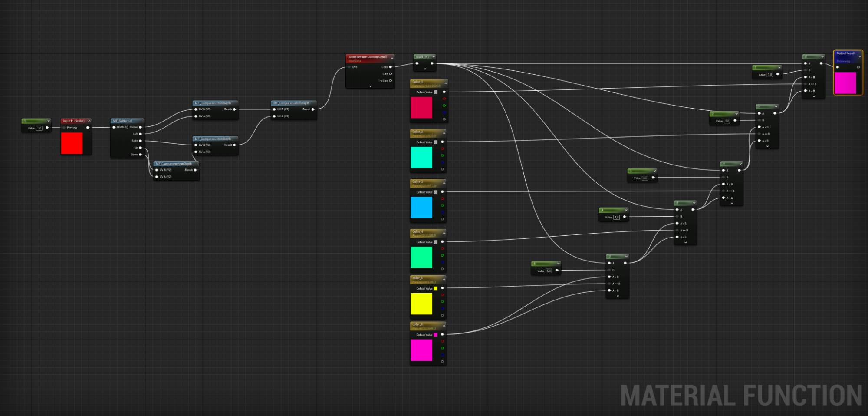Click the Width (S) input pin on MF_GetKernel
Image resolution: width=868 pixels, height=416 pixels.
coord(114,127)
